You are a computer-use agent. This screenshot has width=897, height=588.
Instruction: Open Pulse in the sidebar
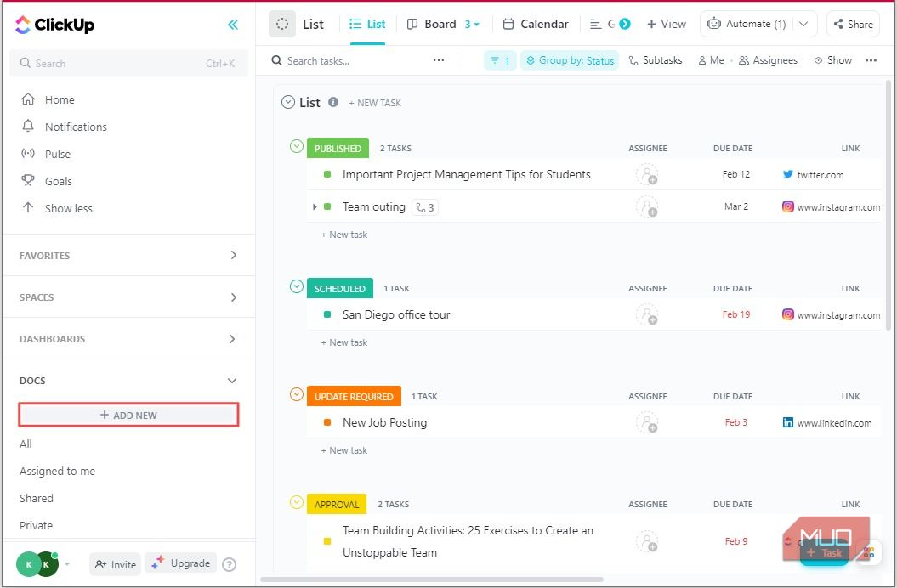coord(58,155)
